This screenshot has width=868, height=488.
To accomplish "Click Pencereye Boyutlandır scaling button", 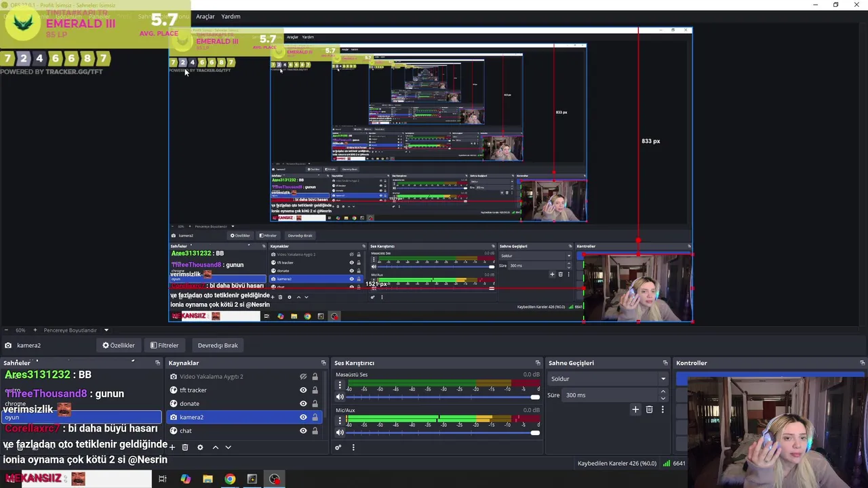I will click(71, 330).
